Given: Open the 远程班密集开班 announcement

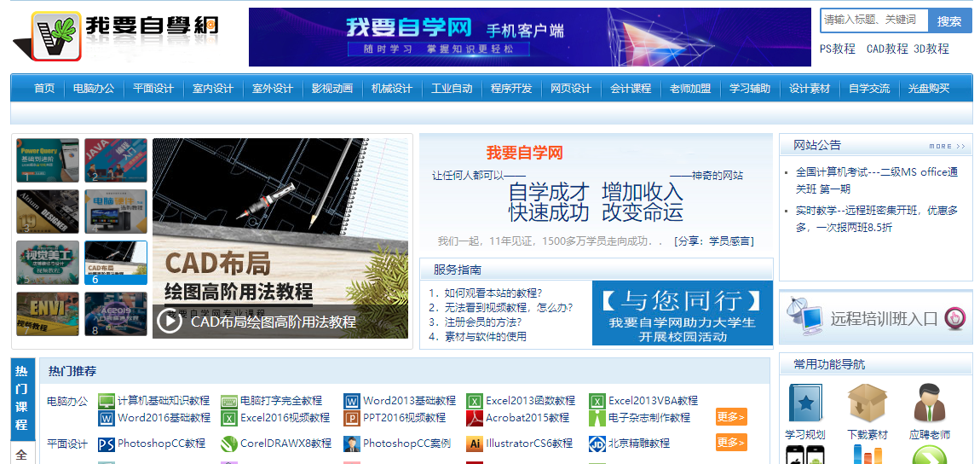Looking at the screenshot, I should [876, 219].
